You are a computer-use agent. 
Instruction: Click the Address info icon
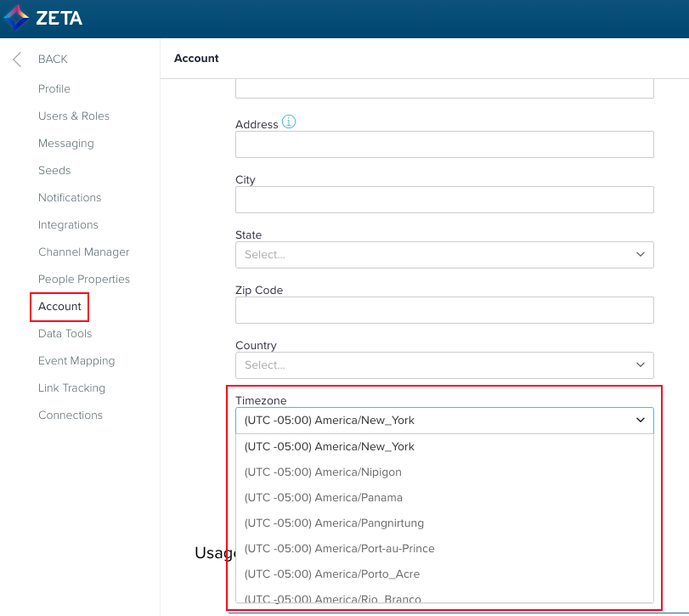(x=289, y=122)
